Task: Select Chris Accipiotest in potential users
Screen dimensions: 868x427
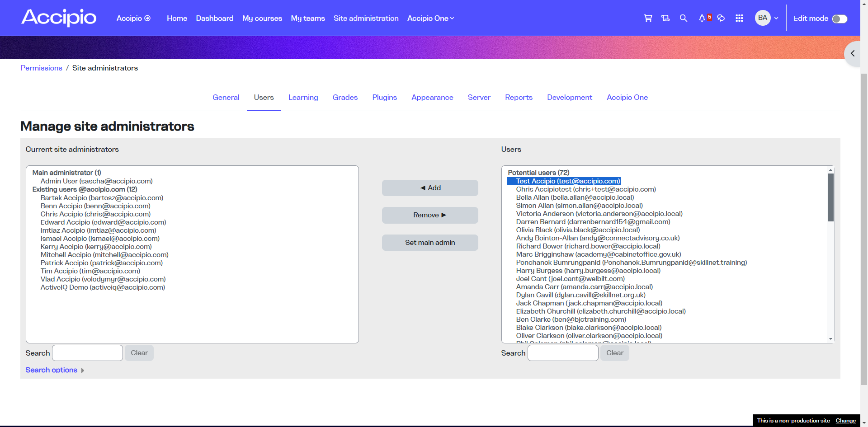Action: click(586, 189)
